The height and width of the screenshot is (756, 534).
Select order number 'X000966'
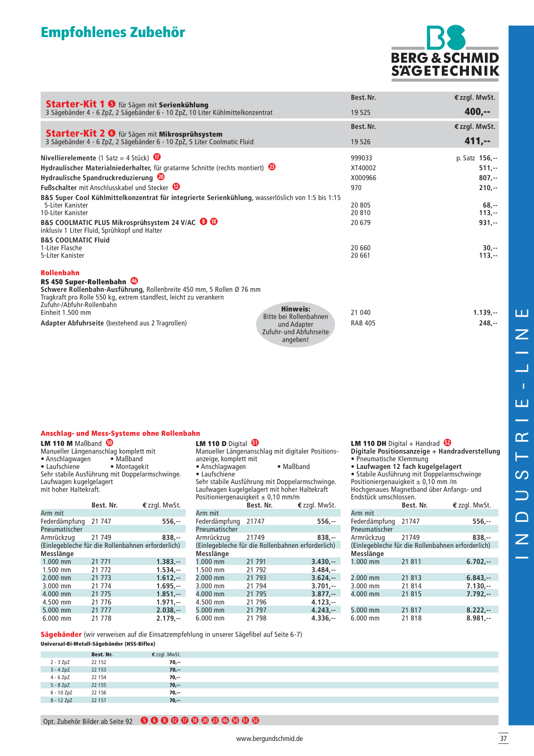tap(363, 178)
